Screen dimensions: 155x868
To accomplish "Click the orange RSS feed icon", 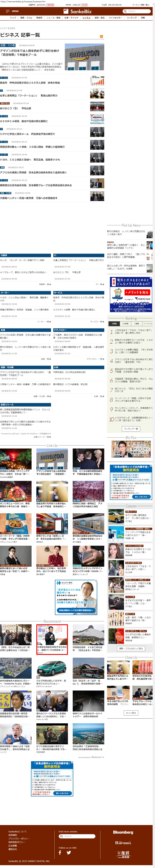I will (x=101, y=36).
